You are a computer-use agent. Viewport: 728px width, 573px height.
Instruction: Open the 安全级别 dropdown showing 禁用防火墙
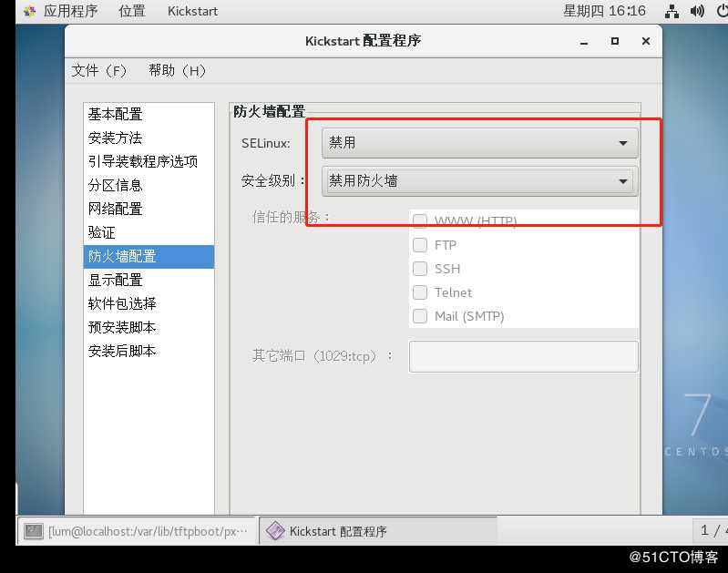479,181
